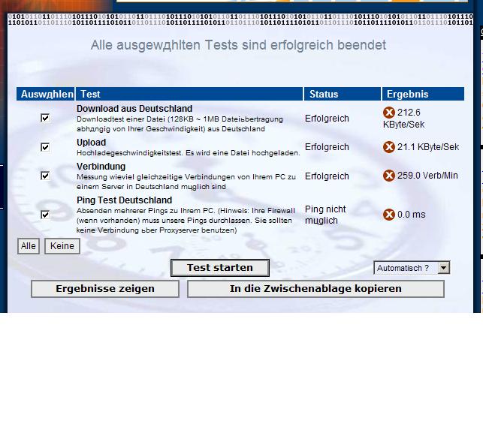483x448 pixels.
Task: Click the red X icon beside 0.0 ms
Action: 389,215
